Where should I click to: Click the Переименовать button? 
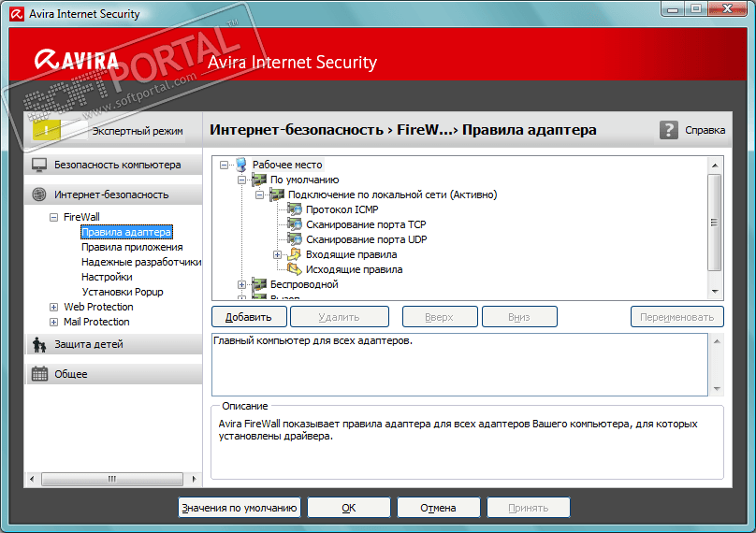click(676, 317)
